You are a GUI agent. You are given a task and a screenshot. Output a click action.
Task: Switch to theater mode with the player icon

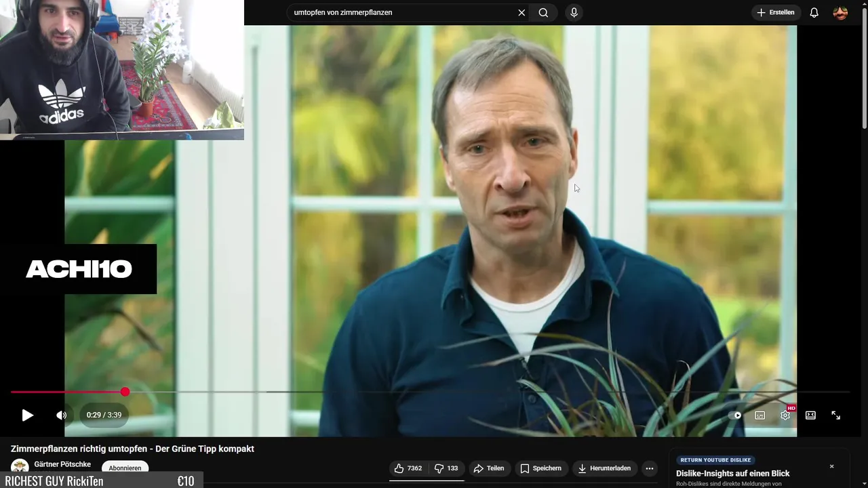pos(810,415)
